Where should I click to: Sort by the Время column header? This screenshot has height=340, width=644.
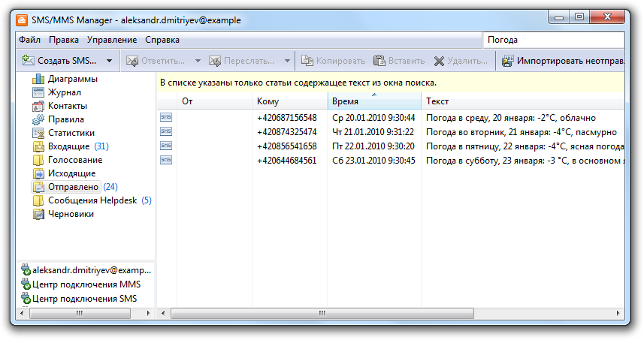click(373, 101)
